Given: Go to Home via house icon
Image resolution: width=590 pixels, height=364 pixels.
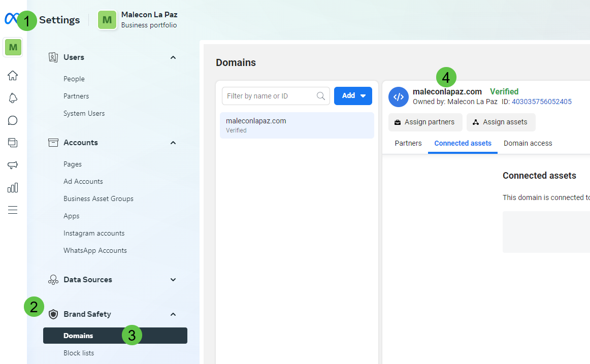Looking at the screenshot, I should (13, 76).
